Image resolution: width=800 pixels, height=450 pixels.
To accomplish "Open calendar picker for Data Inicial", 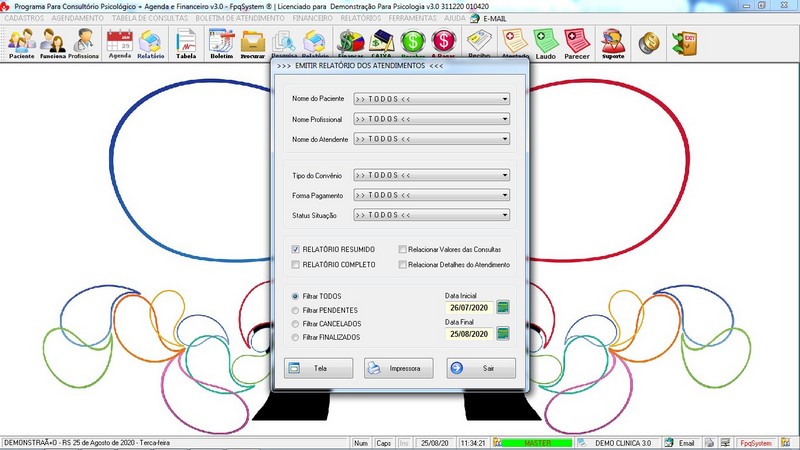I will (x=503, y=308).
